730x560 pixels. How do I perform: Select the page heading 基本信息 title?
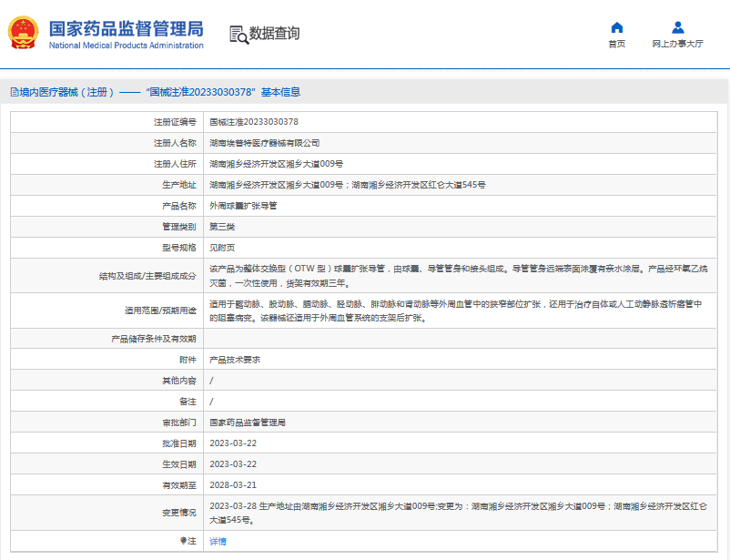[x=280, y=92]
